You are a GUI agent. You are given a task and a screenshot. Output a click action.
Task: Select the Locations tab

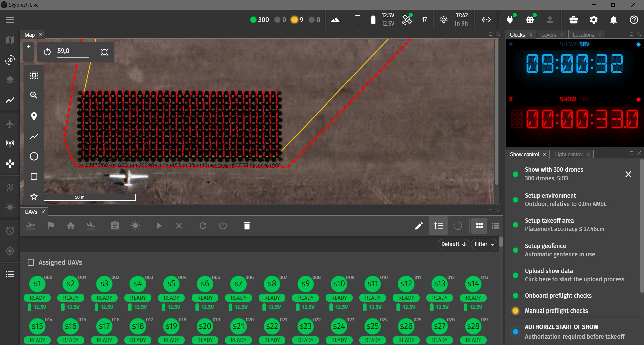[584, 34]
